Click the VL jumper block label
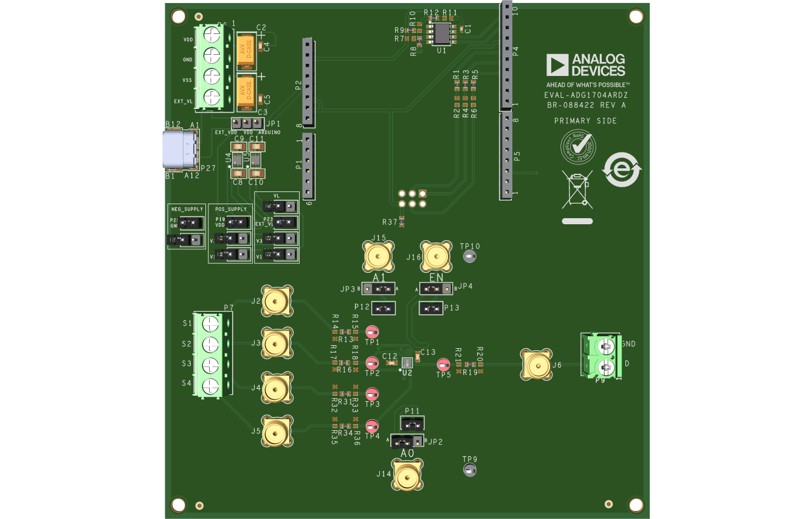The width and height of the screenshot is (812, 519). (x=277, y=196)
